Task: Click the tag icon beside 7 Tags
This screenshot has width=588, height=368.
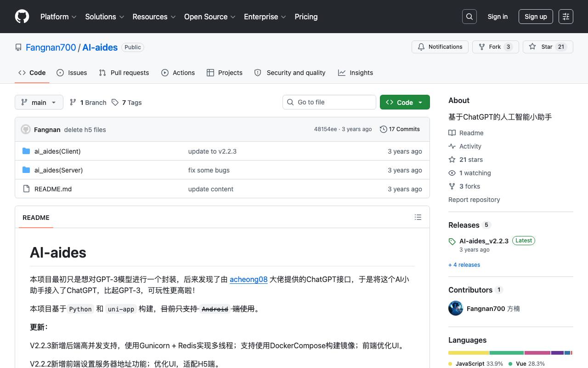Action: click(x=115, y=102)
